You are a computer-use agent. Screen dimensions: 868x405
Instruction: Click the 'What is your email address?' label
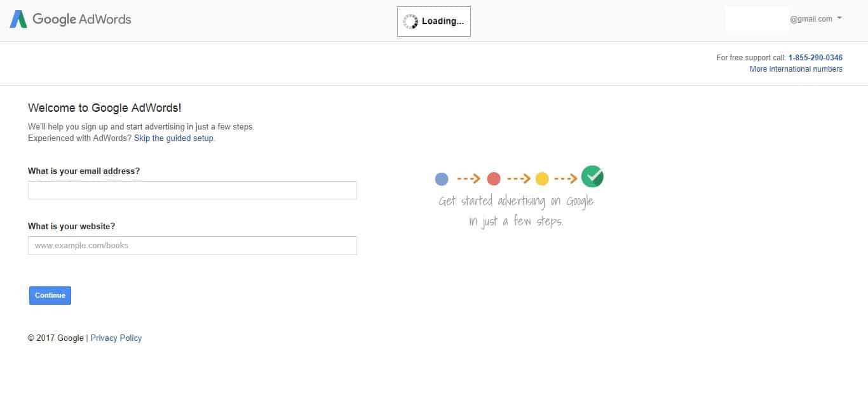pos(84,171)
